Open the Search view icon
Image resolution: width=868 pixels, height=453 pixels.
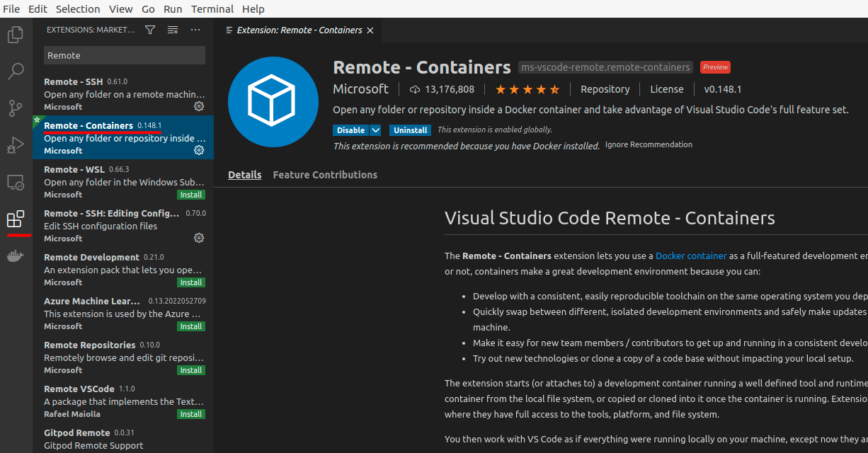pos(15,71)
